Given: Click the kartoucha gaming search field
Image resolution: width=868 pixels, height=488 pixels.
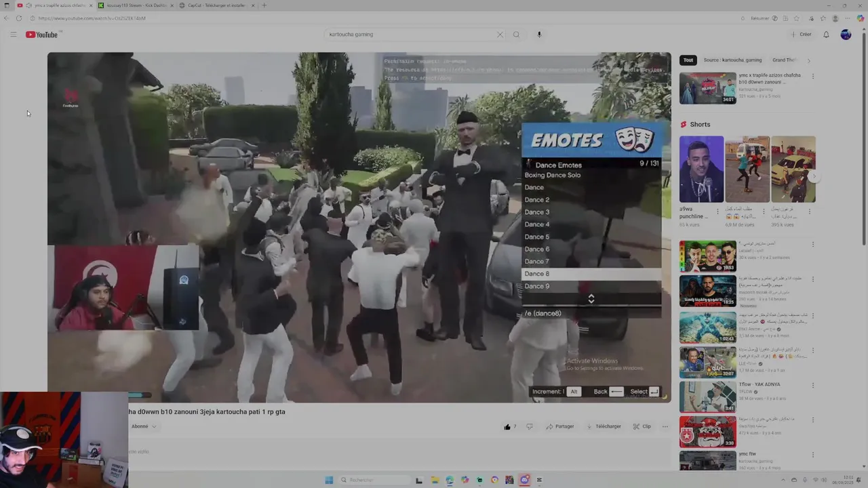Looking at the screenshot, I should [410, 35].
